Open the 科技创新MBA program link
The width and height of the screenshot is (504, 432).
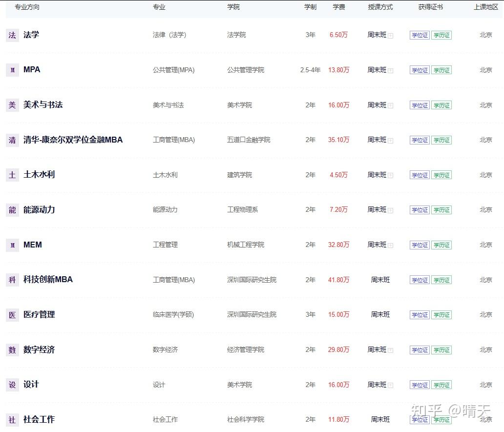(48, 279)
